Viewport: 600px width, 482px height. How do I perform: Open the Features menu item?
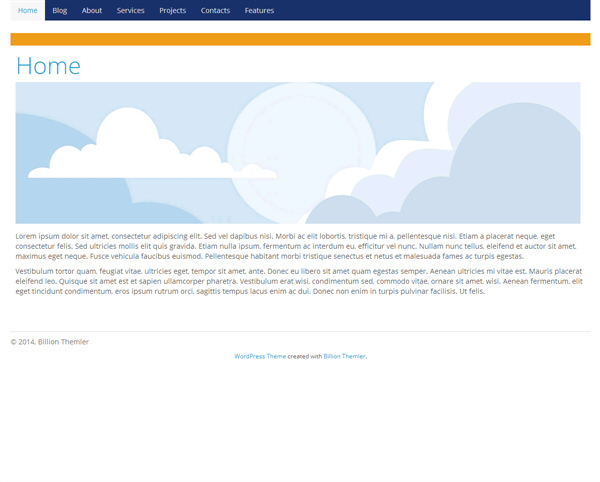[x=259, y=10]
